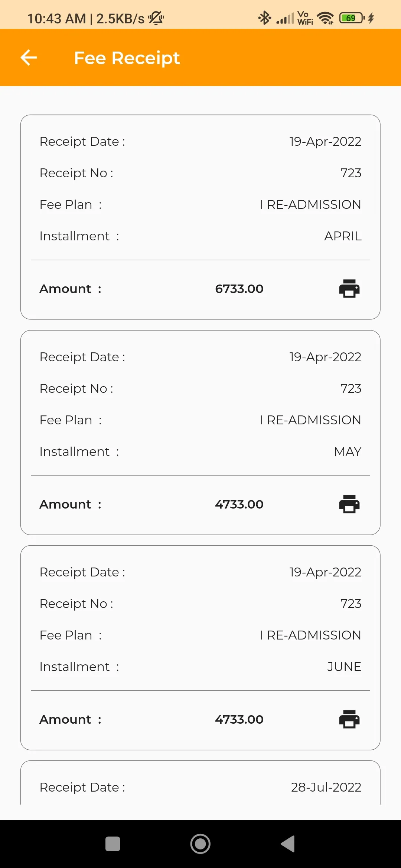The height and width of the screenshot is (868, 401).
Task: Select the Fee Receipt page title
Action: click(127, 58)
